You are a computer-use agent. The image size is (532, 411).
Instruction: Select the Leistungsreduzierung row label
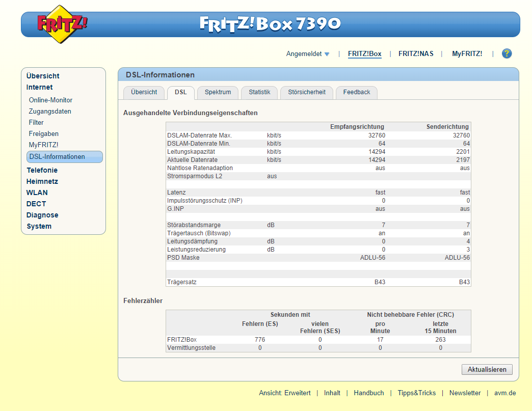click(x=196, y=249)
